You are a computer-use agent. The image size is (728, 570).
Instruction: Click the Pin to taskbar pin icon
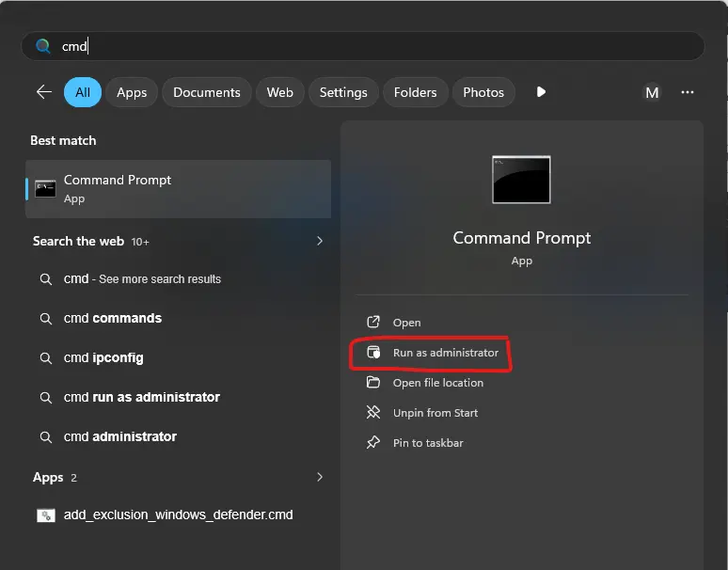373,442
